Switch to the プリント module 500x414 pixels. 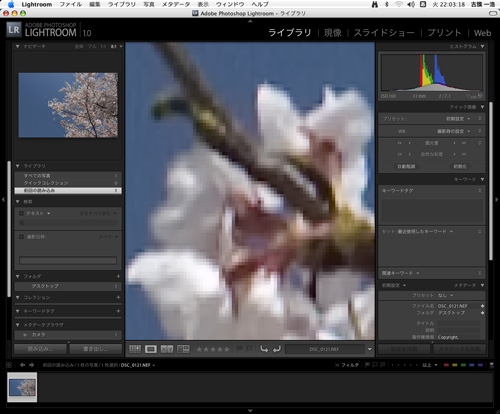(444, 33)
